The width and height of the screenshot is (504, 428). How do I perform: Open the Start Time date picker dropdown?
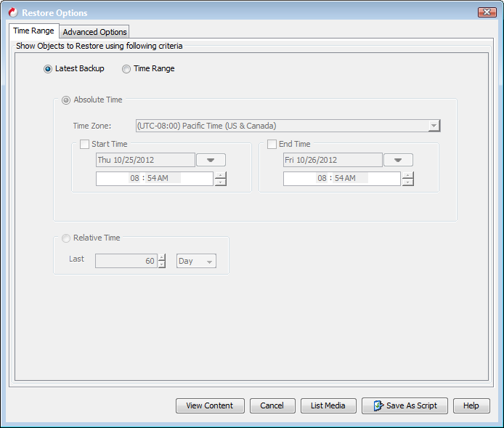coord(211,160)
